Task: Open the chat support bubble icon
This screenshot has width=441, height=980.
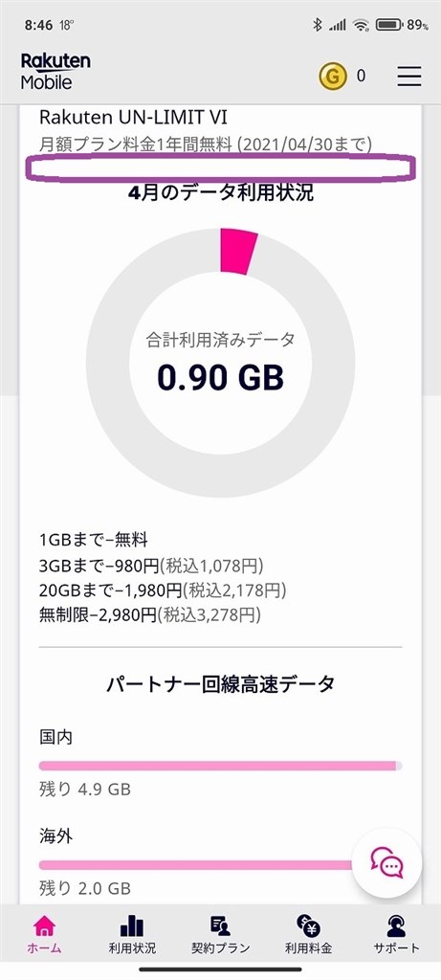Action: click(387, 864)
